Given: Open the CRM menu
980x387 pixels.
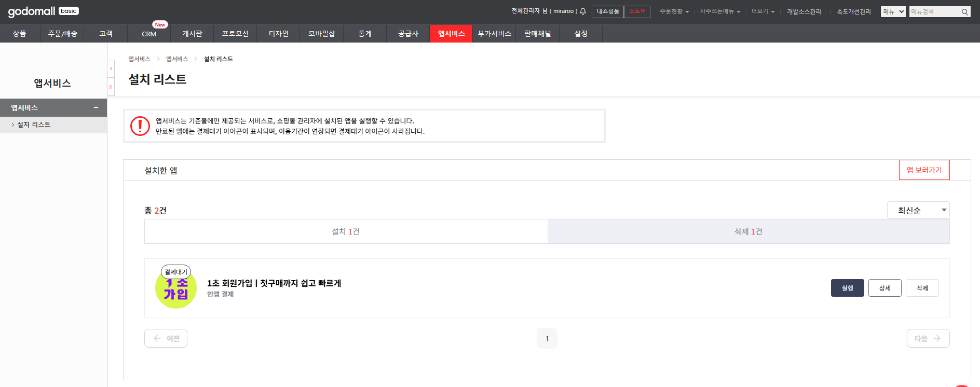Looking at the screenshot, I should (x=149, y=34).
